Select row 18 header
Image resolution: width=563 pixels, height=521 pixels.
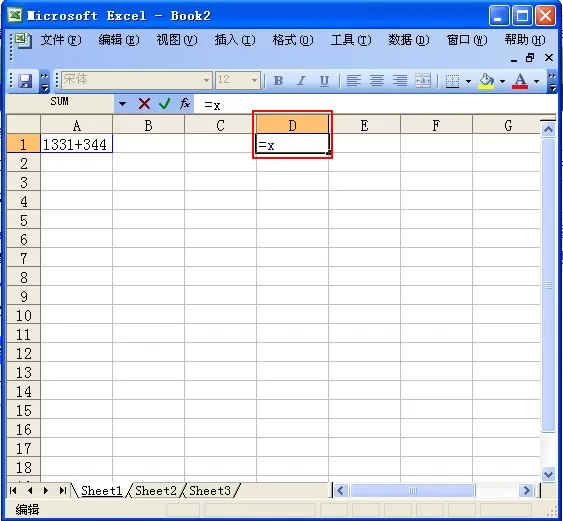pos(24,467)
